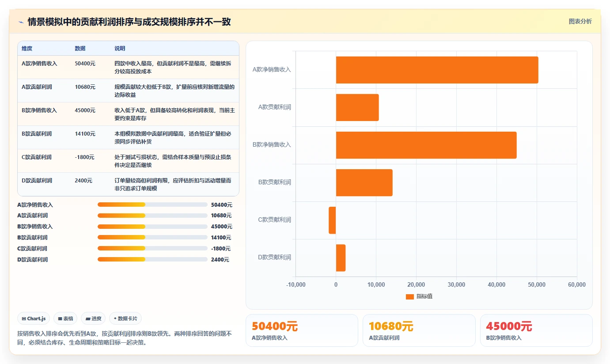Click the A款贡献利润 progress bar
The height and width of the screenshot is (364, 610).
pos(152,216)
